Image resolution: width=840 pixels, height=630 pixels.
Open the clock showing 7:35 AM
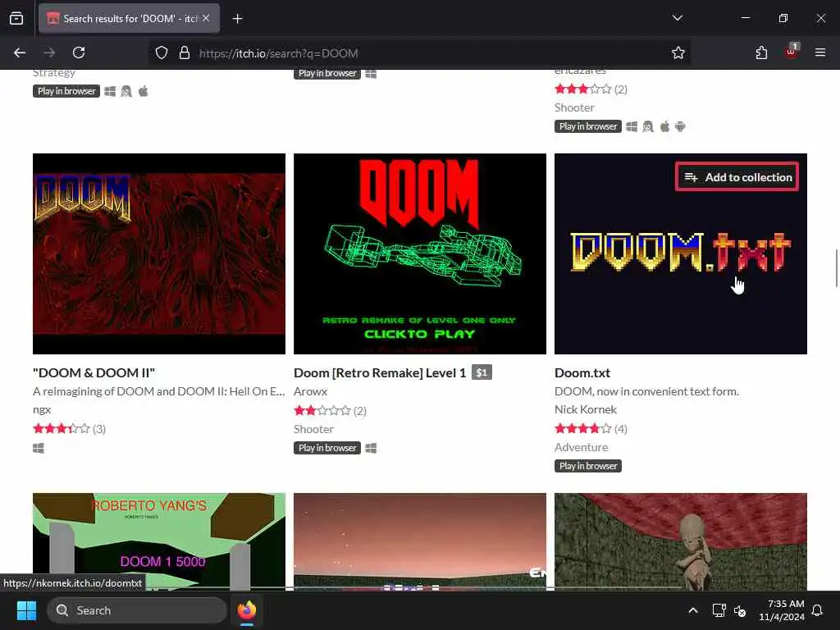(782, 610)
